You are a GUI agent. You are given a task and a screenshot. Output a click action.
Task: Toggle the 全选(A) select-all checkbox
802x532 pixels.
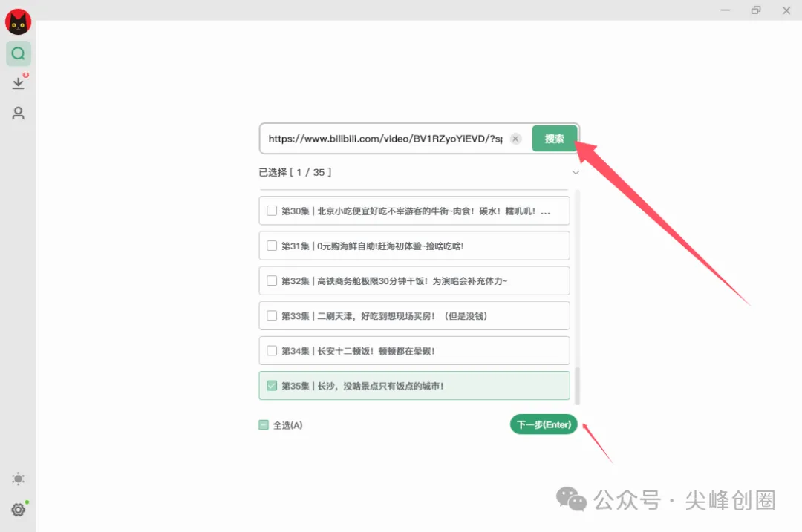point(264,424)
